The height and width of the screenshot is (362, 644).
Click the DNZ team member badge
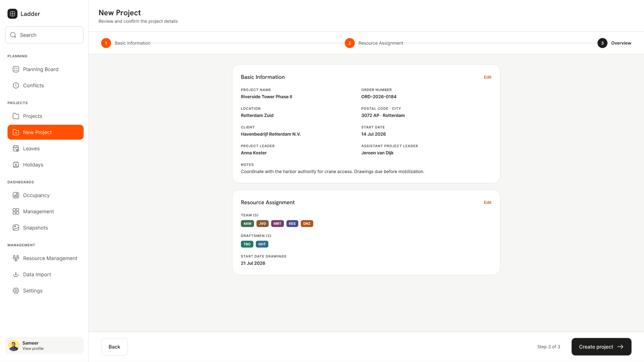point(307,224)
